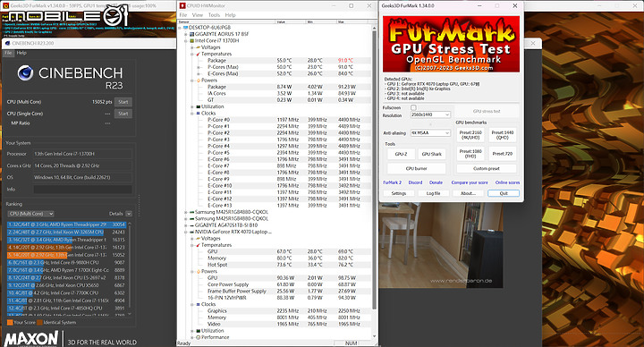Run the Preset:1440 (QHD) benchmark
The width and height of the screenshot is (644, 347).
click(503, 135)
